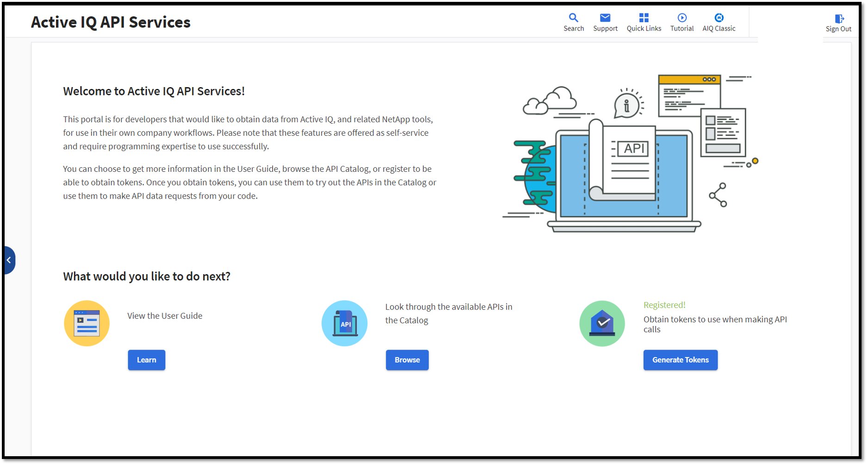
Task: Click the Generate Tokens button
Action: tap(680, 360)
